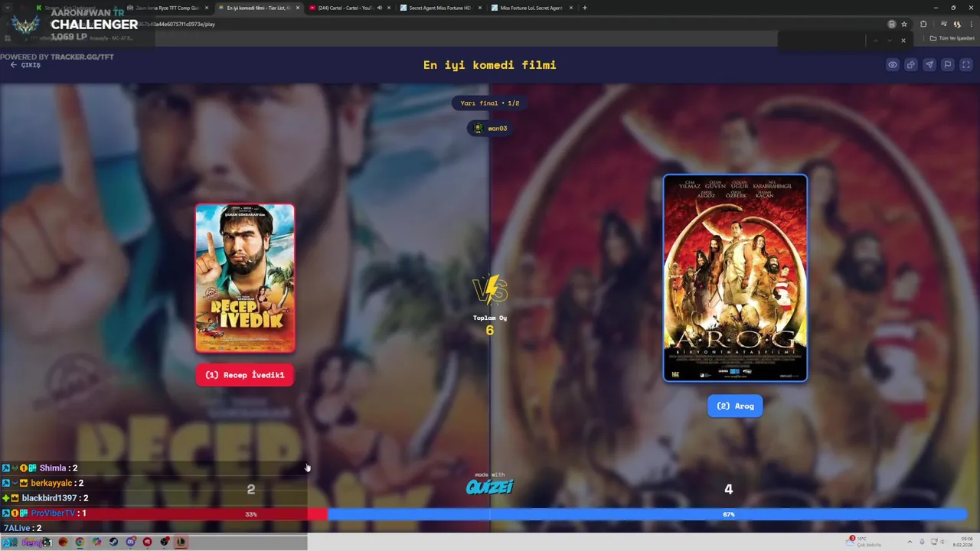The height and width of the screenshot is (551, 980).
Task: Click the blackbird1397 chat username
Action: pyautogui.click(x=50, y=498)
